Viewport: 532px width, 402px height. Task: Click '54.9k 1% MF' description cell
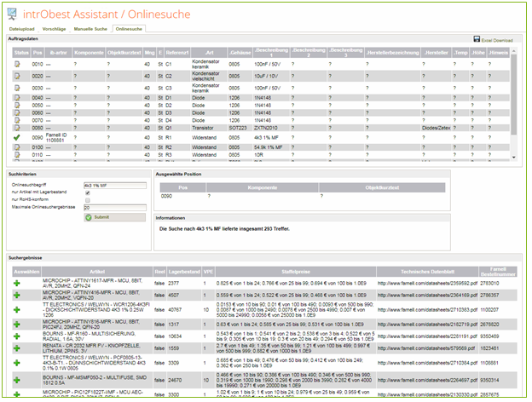[269, 147]
